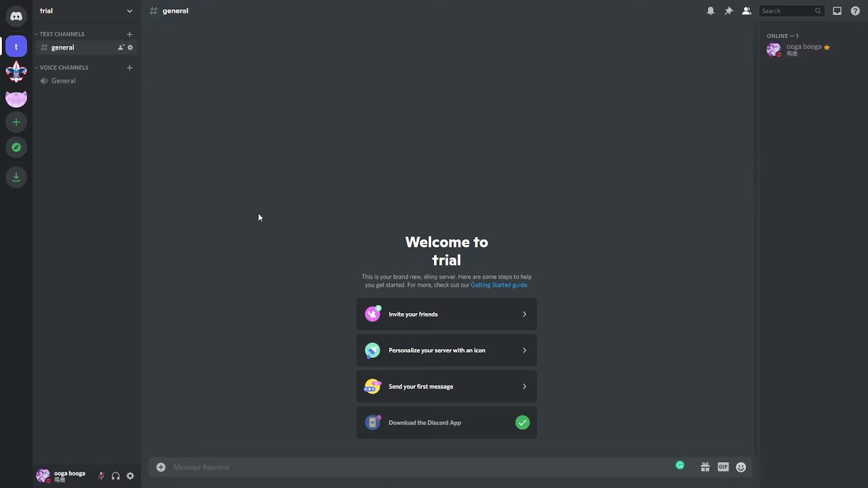This screenshot has width=868, height=488.
Task: Open Discord home direct messages
Action: pos(16,16)
